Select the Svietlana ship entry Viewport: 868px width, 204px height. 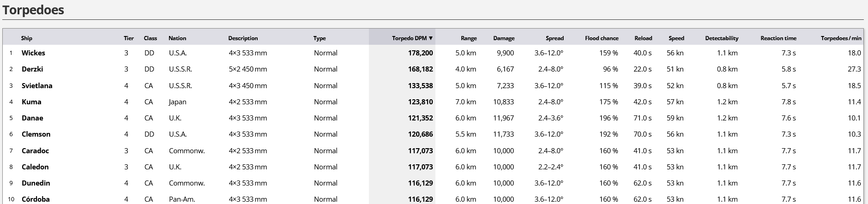coord(37,86)
